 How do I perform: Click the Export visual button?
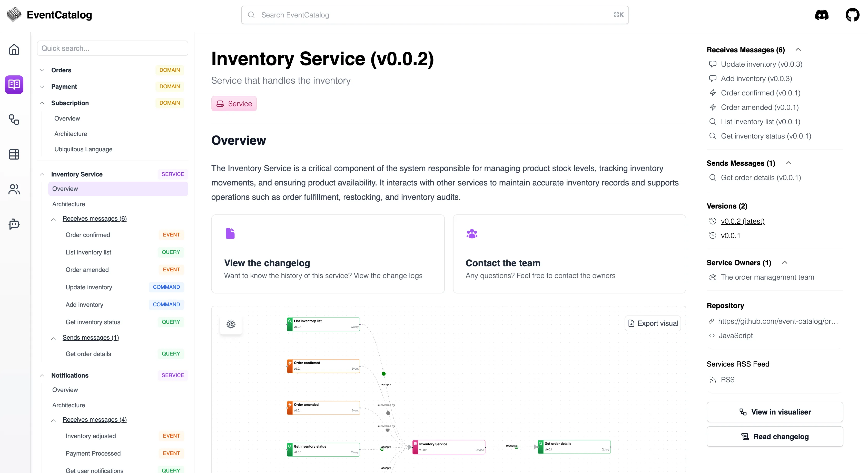(653, 323)
